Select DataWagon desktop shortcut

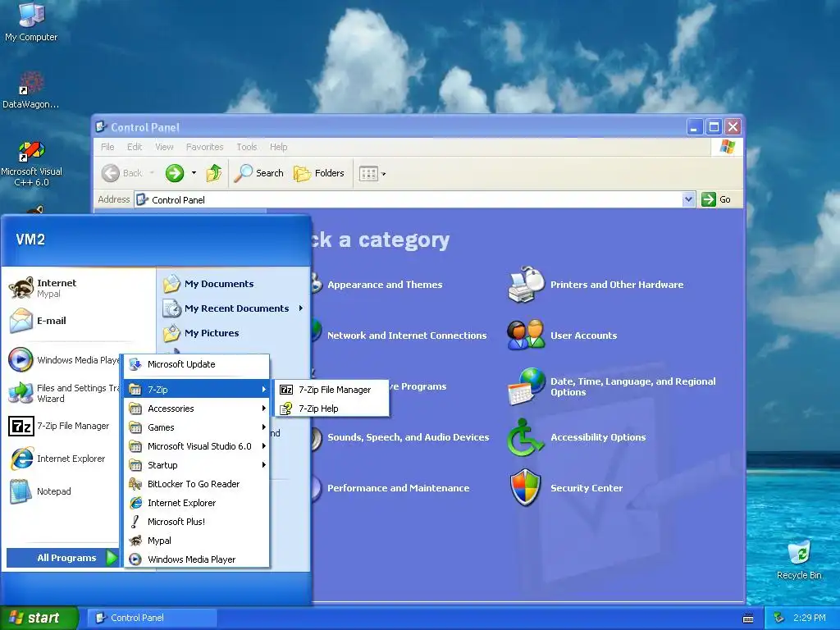(31, 90)
